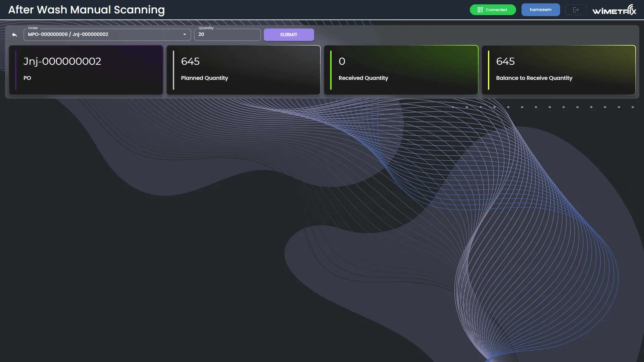
Task: Click the After Wash Manual Scanning title
Action: point(87,10)
